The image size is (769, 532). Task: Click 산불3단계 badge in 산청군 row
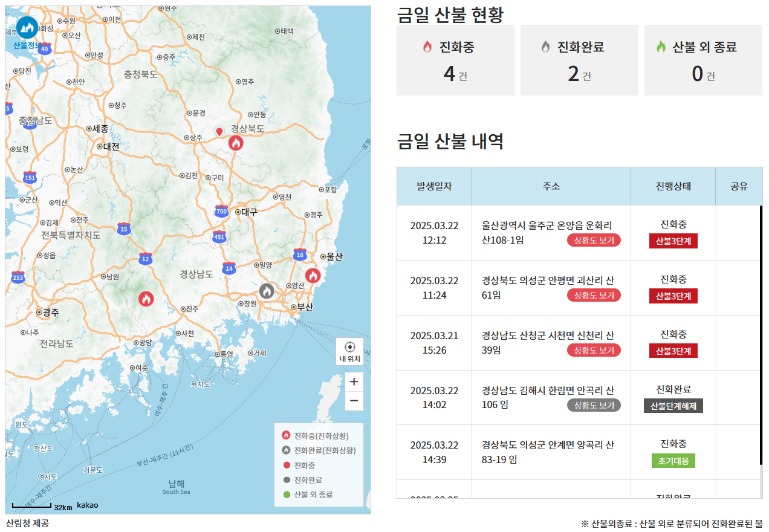(673, 351)
